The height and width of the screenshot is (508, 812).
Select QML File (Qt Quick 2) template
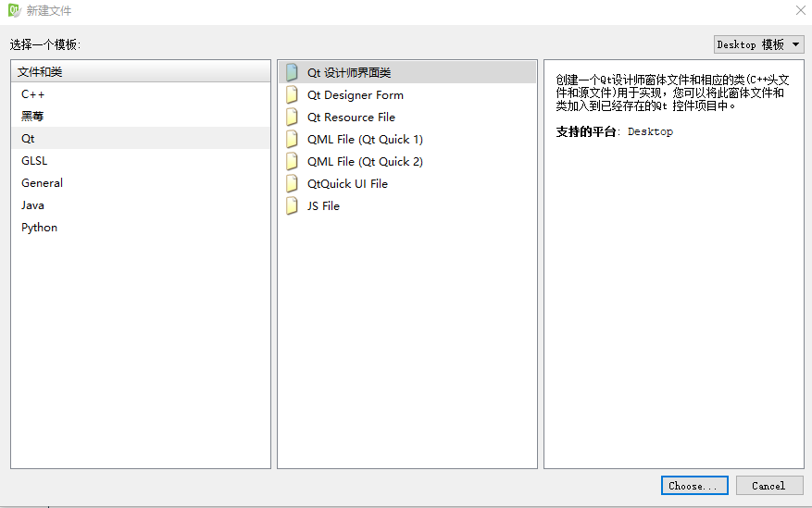click(407, 161)
